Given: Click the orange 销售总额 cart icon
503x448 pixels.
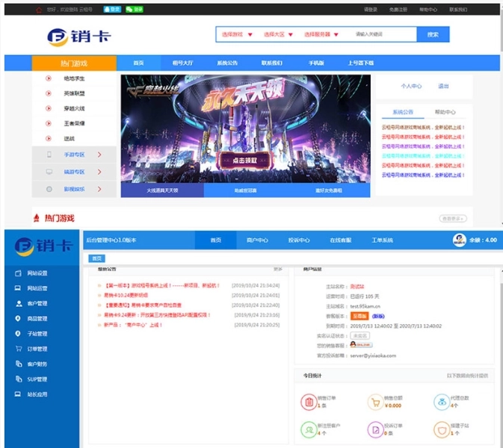Looking at the screenshot, I should 376,402.
